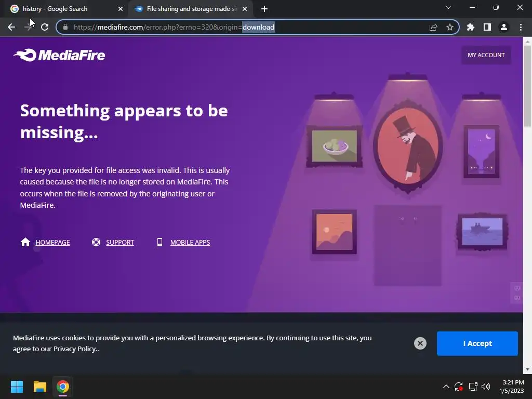
Task: Open the MOBILE APPS link
Action: pyautogui.click(x=190, y=242)
